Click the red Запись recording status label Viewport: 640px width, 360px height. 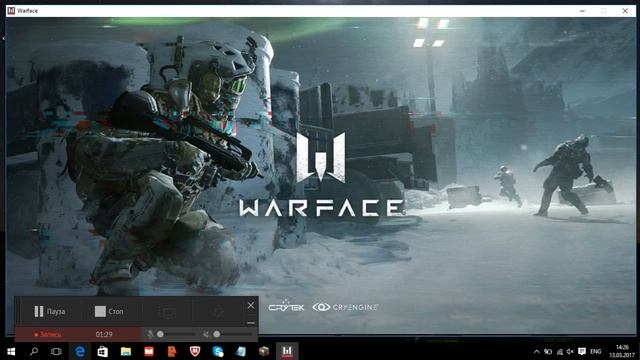48,335
